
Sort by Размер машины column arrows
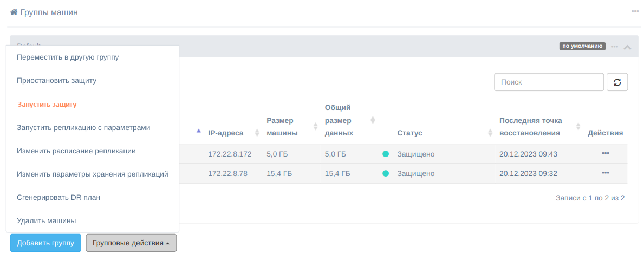pos(315,127)
